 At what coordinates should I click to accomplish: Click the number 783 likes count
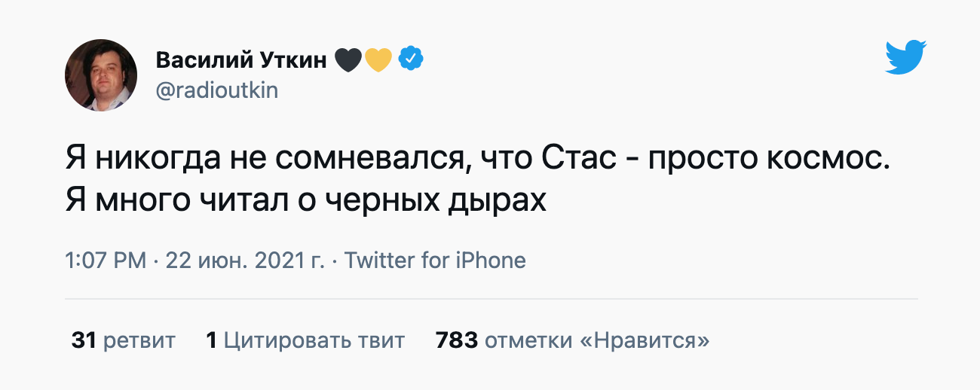[457, 340]
